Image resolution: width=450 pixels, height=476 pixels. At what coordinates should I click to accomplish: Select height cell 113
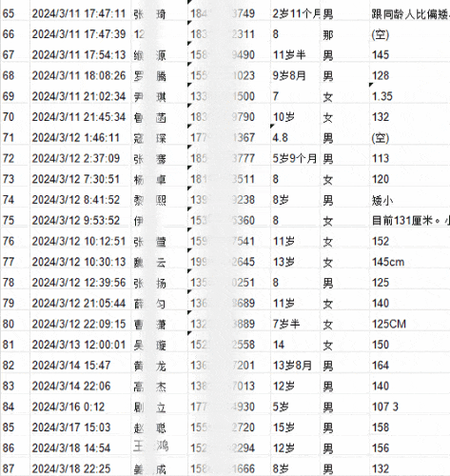[410, 158]
